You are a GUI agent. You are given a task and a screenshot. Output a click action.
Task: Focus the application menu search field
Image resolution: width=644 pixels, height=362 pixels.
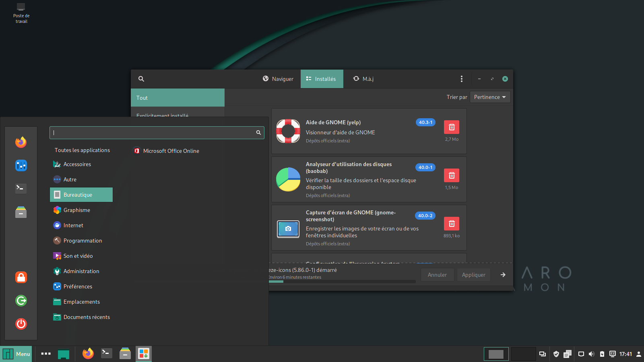coord(153,133)
